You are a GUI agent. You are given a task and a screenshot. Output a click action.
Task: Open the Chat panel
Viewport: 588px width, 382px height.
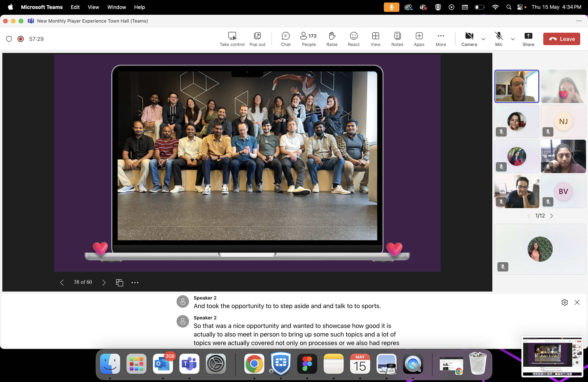tap(286, 39)
